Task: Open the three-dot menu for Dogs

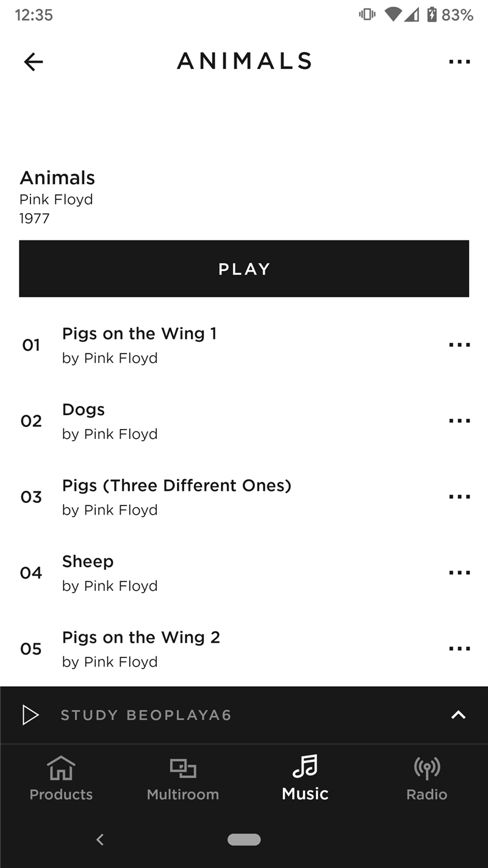Action: point(459,421)
